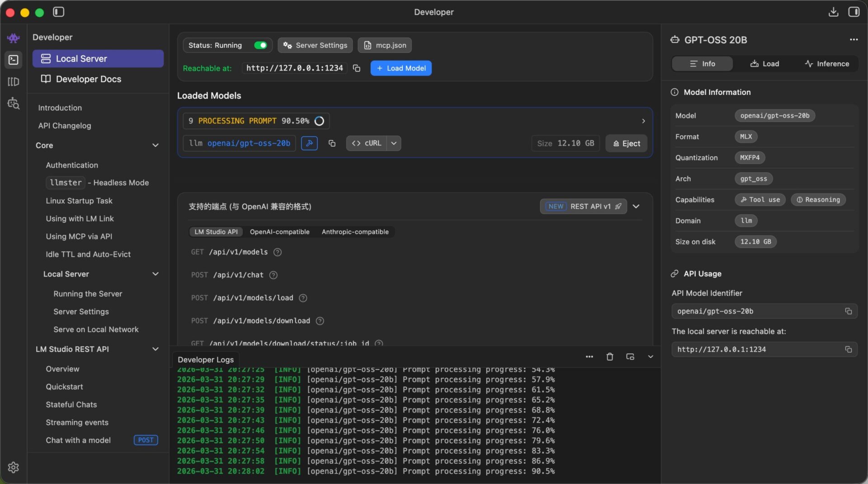Copy the server address next to Reachable at

pos(357,68)
